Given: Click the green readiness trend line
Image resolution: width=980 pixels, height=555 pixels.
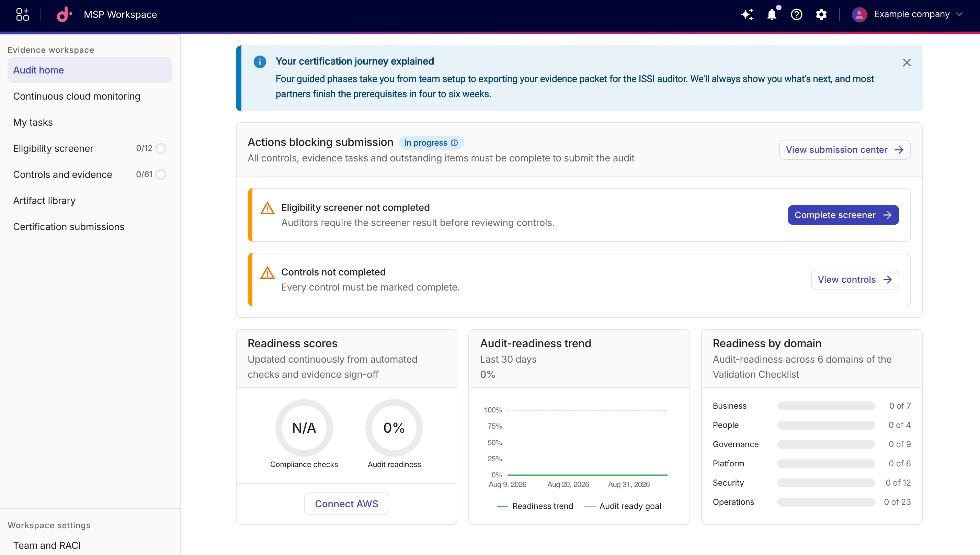Looking at the screenshot, I should tap(587, 475).
